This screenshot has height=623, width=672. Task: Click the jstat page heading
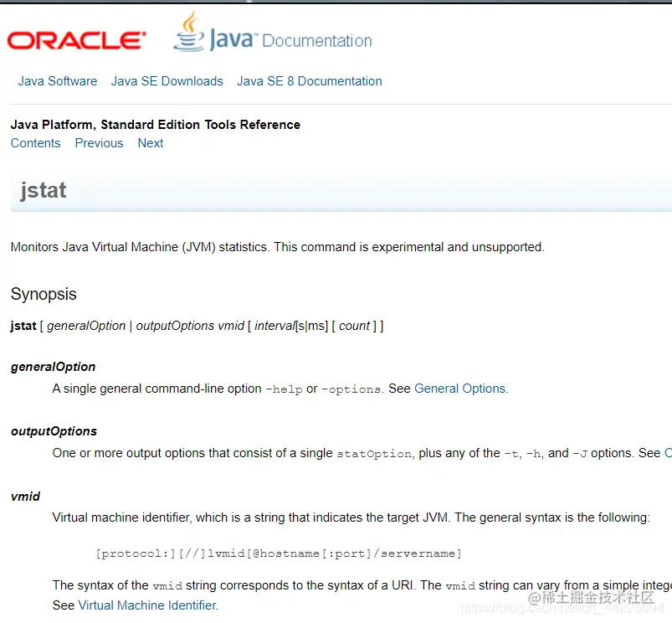44,190
